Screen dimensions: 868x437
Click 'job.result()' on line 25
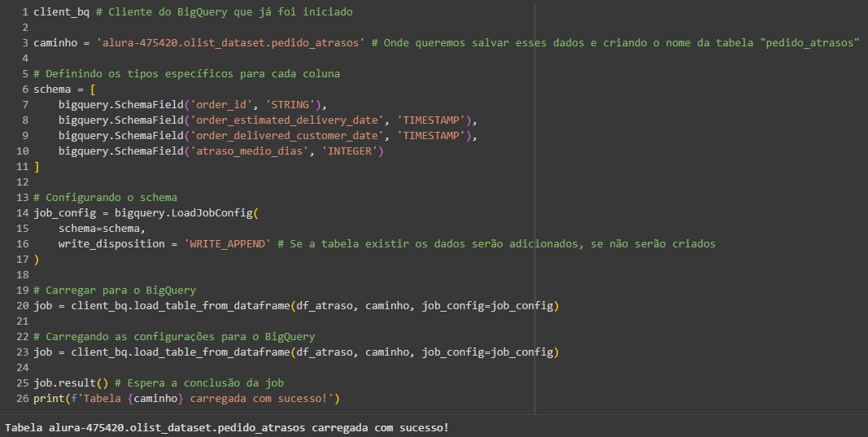[71, 384]
